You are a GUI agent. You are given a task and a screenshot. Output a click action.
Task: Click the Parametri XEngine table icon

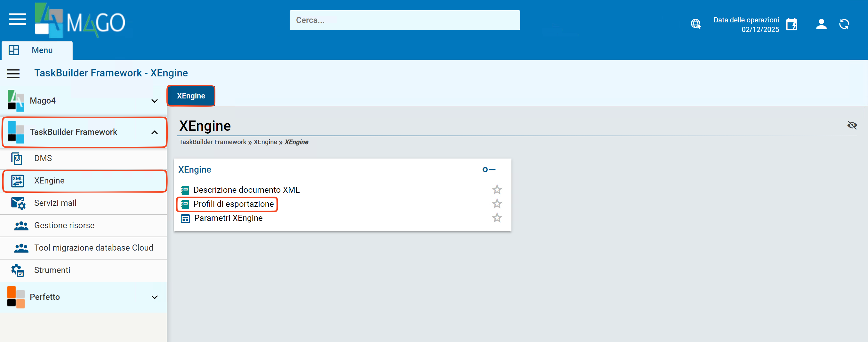tap(185, 218)
